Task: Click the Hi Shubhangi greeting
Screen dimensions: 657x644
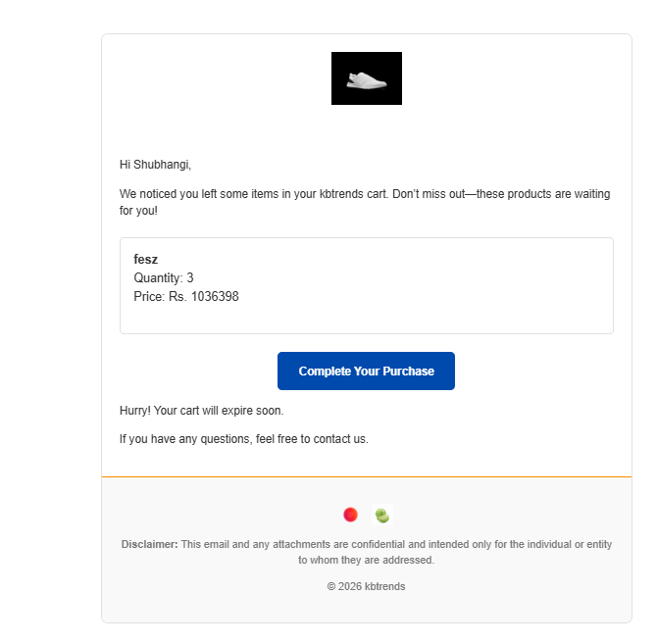Action: coord(155,165)
